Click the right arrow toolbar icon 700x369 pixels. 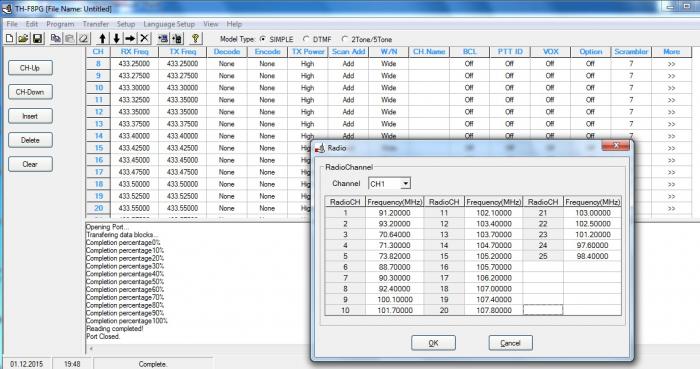(x=130, y=39)
